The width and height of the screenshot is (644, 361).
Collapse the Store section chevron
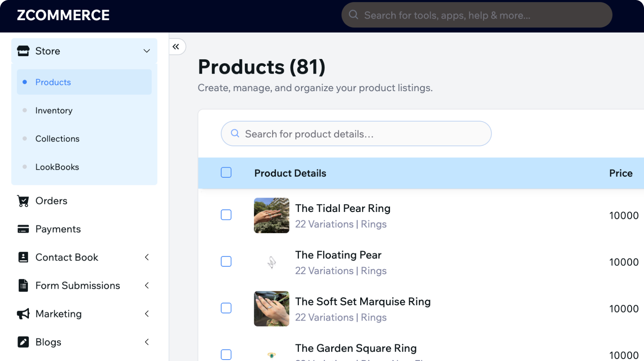(147, 51)
